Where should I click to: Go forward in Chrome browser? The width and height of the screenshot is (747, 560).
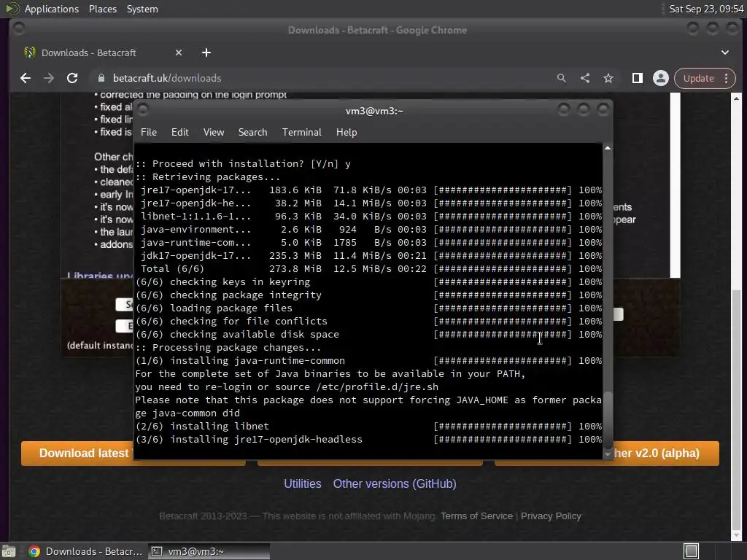(49, 78)
